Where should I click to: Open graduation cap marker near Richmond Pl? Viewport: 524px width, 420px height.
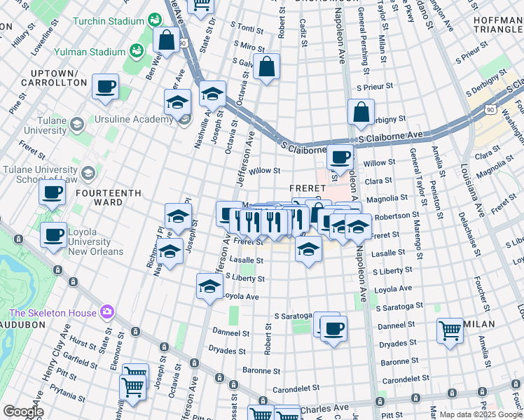[170, 253]
